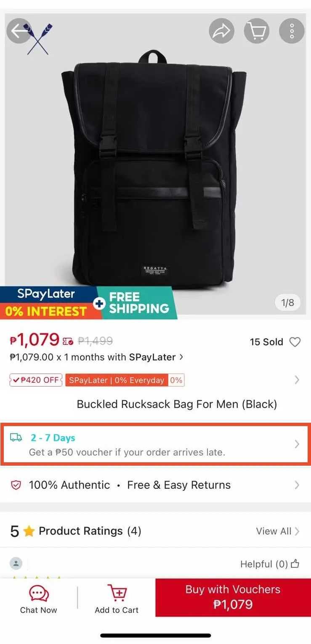Viewport: 311px width, 644px height.
Task: Click the Buy with Vouchers button
Action: [233, 597]
